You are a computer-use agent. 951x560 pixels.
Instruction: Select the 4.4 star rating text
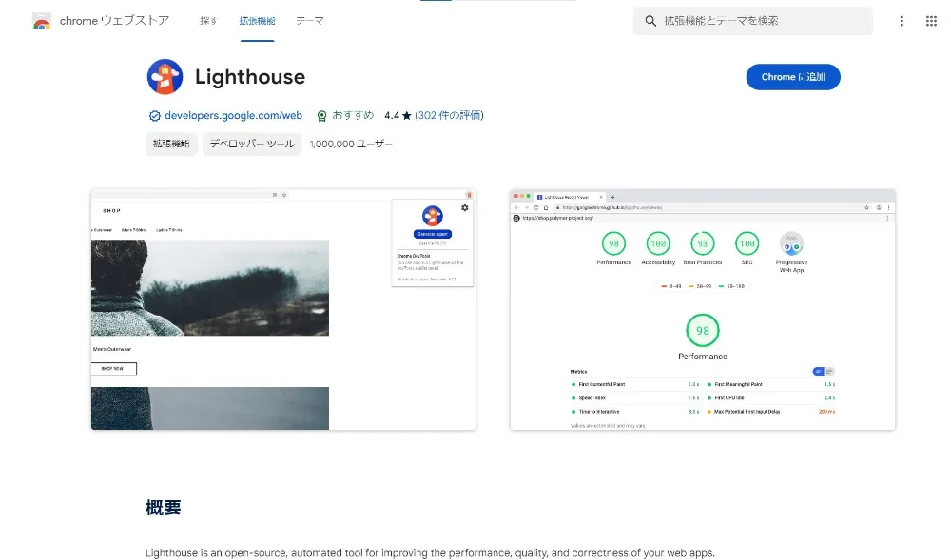[392, 115]
